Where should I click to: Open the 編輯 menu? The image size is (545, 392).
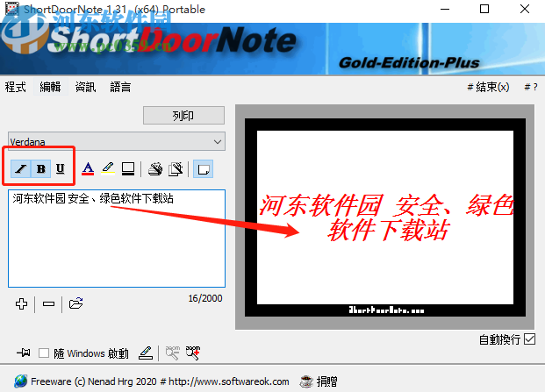click(50, 87)
